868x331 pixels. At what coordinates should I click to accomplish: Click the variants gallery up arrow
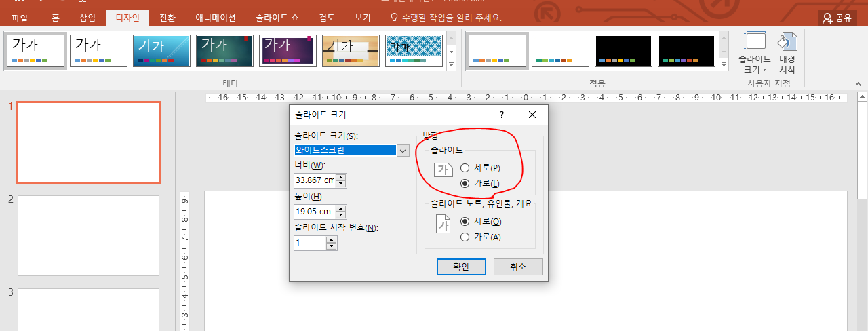click(724, 39)
